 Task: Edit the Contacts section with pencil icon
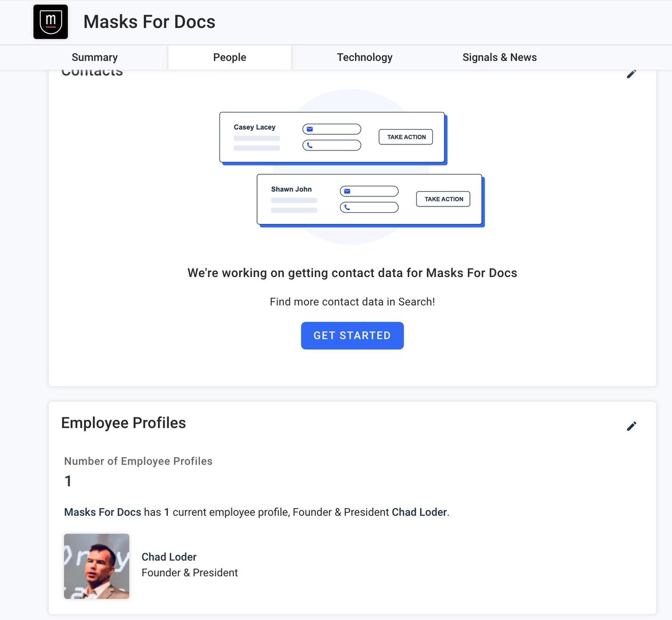click(631, 74)
